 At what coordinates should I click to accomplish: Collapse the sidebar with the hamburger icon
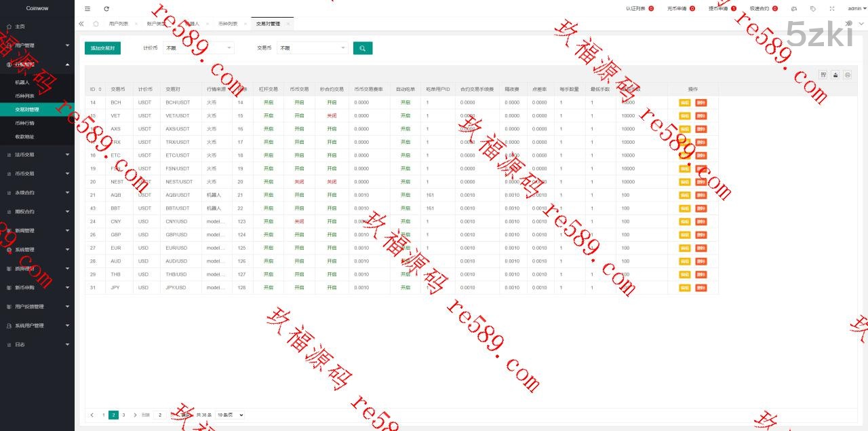point(87,9)
